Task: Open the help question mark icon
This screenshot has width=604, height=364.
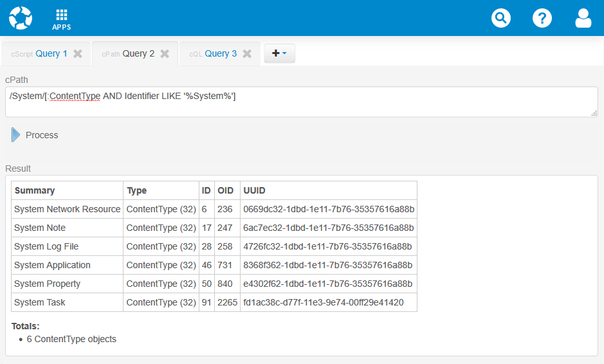Action: coord(542,18)
